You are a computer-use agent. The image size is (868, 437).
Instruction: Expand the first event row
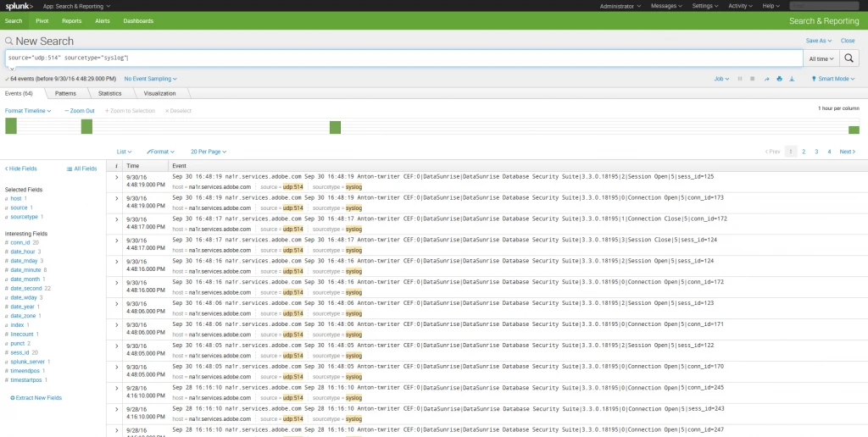(116, 177)
